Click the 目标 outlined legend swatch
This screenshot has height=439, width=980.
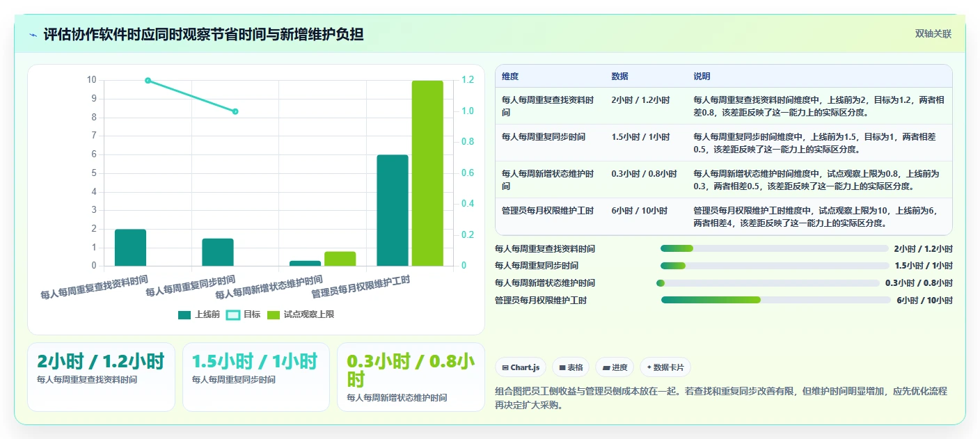tap(233, 314)
